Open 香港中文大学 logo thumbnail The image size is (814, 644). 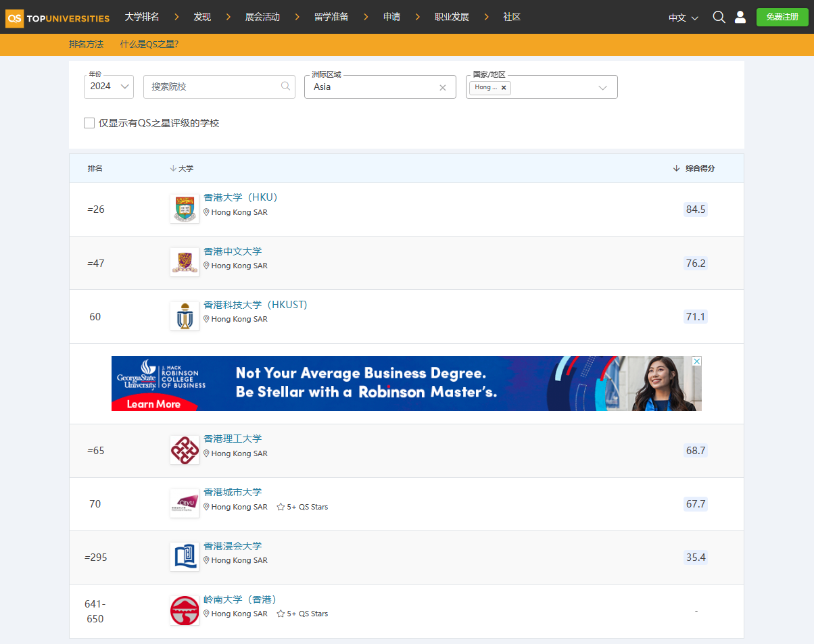point(185,262)
